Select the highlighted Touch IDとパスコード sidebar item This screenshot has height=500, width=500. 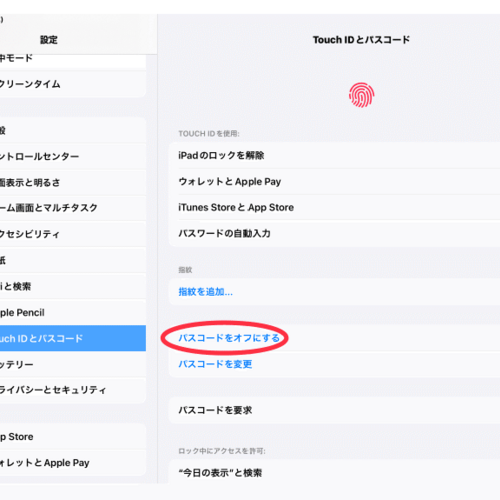(73, 338)
